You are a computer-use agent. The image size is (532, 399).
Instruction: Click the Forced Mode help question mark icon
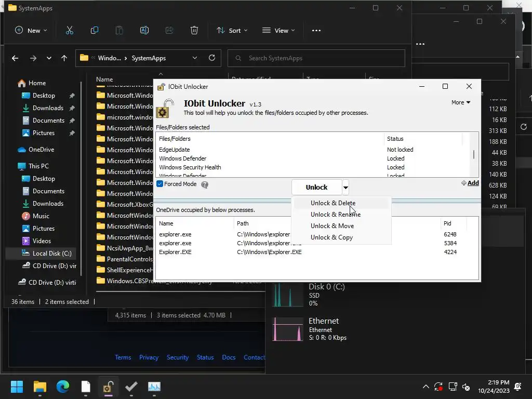205,184
